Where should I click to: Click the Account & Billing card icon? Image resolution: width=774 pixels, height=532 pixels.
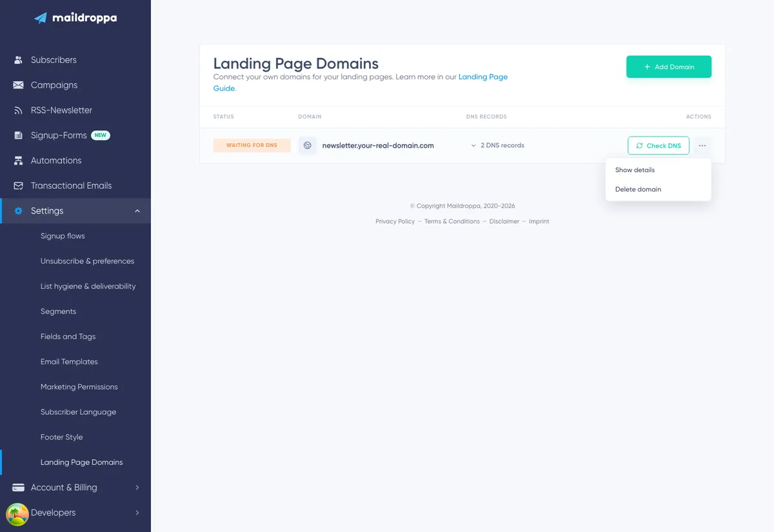18,488
